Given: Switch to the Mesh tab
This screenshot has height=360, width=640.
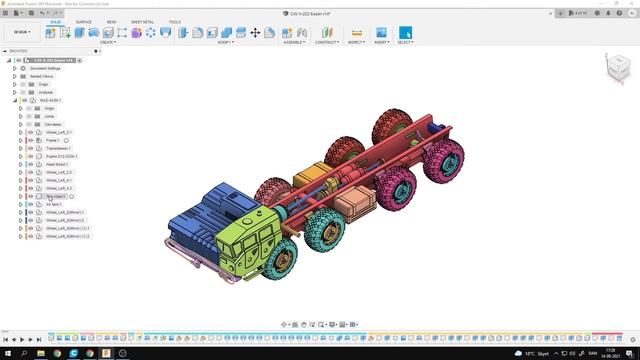Looking at the screenshot, I should tap(111, 22).
